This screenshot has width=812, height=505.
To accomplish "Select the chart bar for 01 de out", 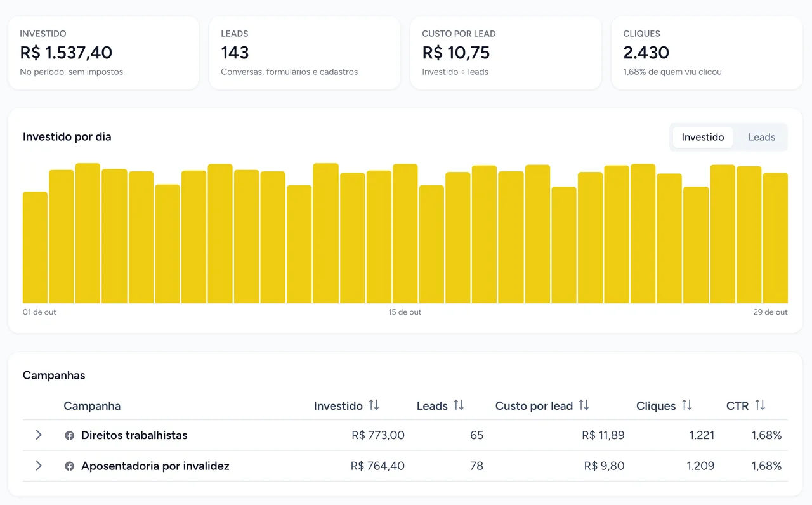I will coord(35,247).
